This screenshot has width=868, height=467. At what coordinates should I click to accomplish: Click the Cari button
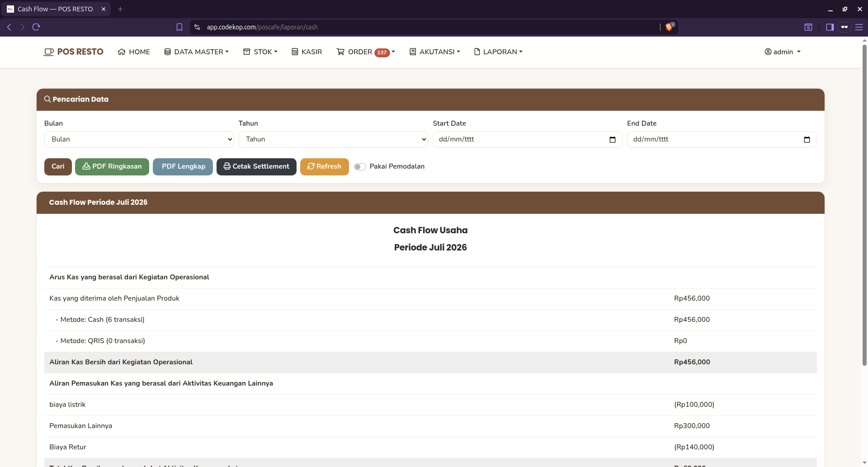[x=58, y=167]
